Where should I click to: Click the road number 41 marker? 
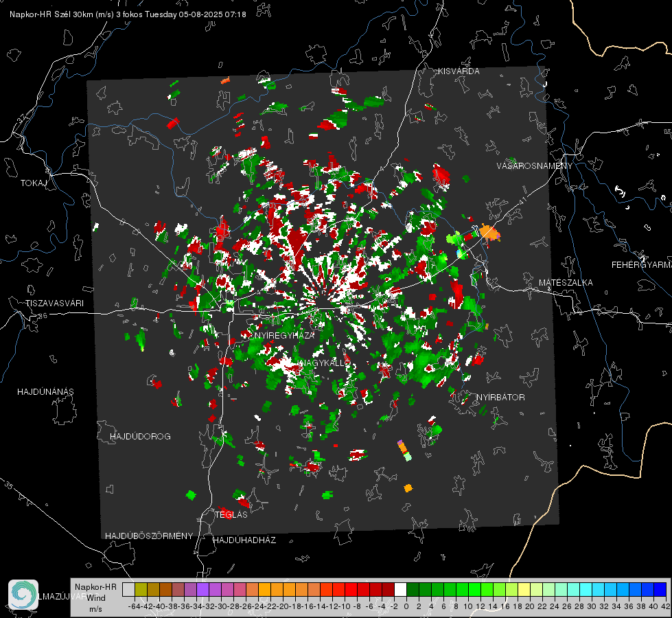(x=522, y=201)
